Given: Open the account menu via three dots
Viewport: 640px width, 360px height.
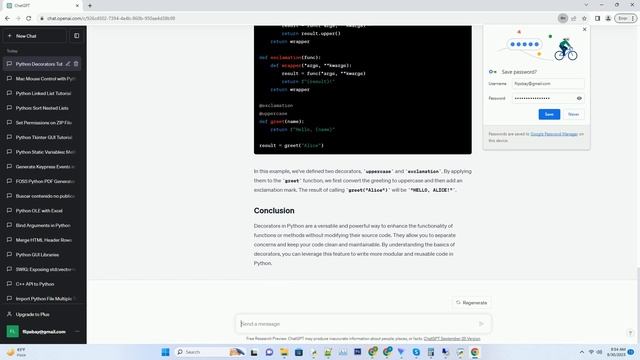Looking at the screenshot, I should (x=78, y=331).
